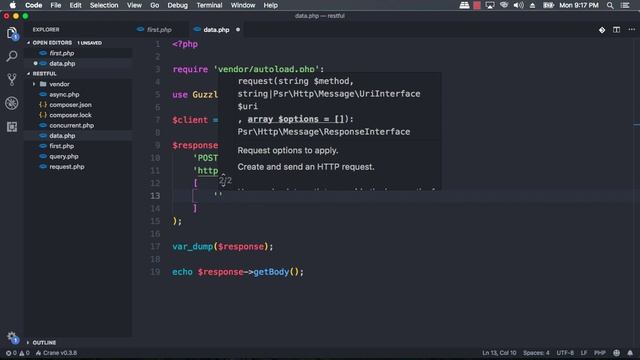640x360 pixels.
Task: Click Ln 13, Col 10 in status bar
Action: click(x=499, y=353)
